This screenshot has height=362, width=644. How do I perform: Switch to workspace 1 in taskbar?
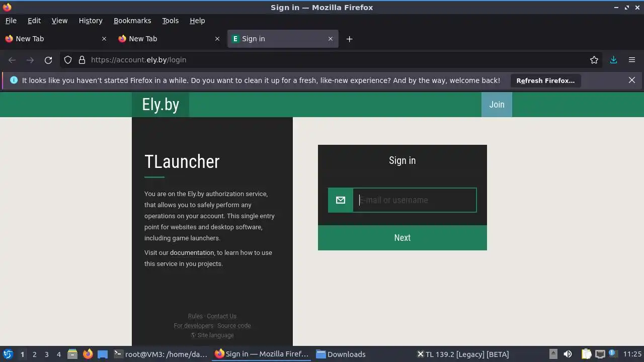[22, 354]
